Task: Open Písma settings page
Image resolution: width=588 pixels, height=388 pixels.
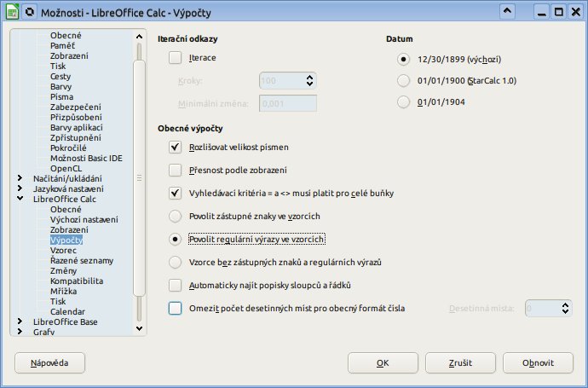Action: 62,96
